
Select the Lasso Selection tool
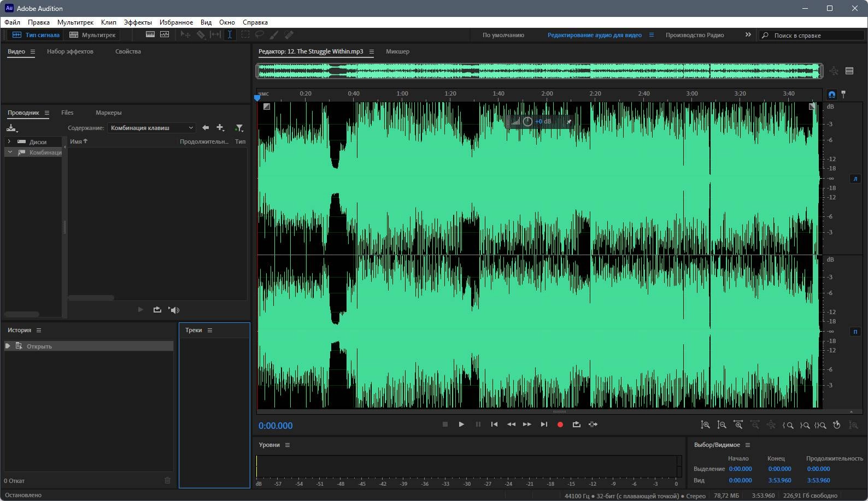260,34
